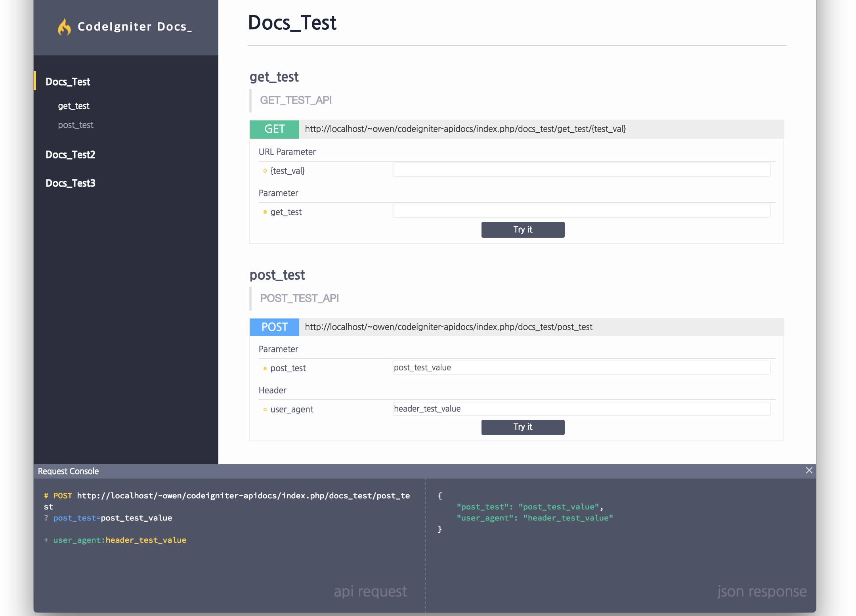Expand the Docs_Test2 section
Image resolution: width=856 pixels, height=616 pixels.
tap(70, 154)
